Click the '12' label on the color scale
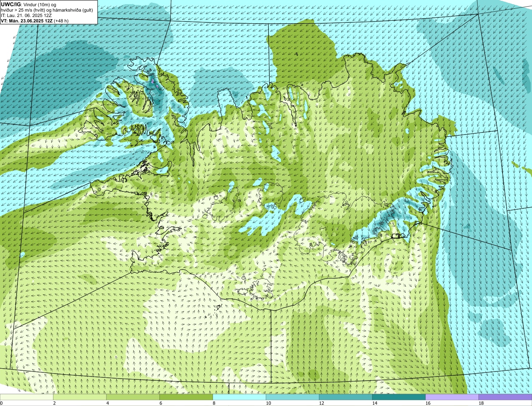Screen dimensions: 532x406 coord(322,403)
